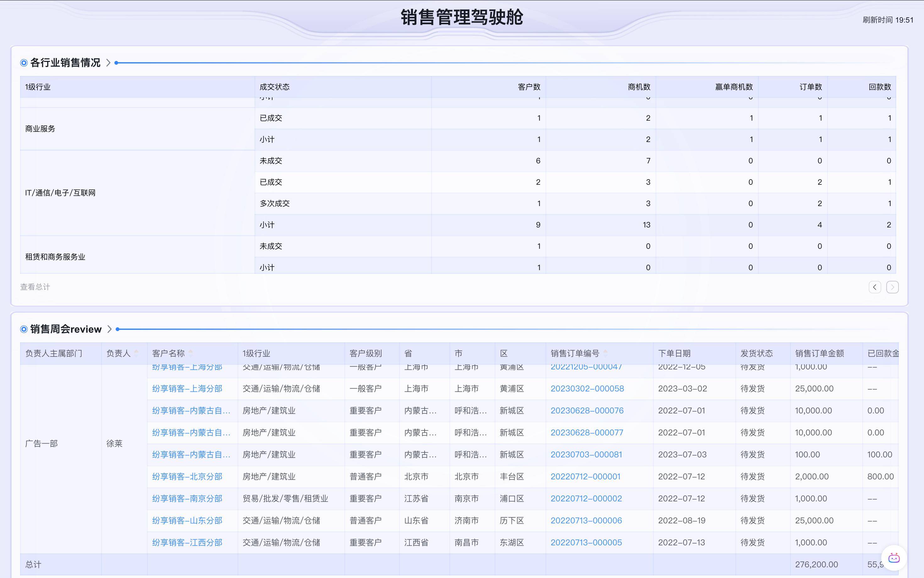Click the 销售周会review bullet icon
924x578 pixels.
[x=24, y=329]
